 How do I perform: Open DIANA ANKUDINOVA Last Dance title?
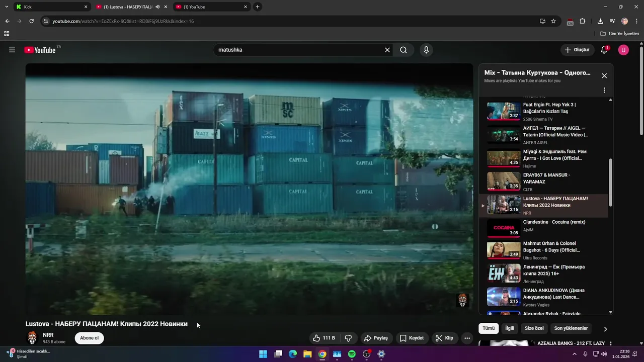coord(554,294)
